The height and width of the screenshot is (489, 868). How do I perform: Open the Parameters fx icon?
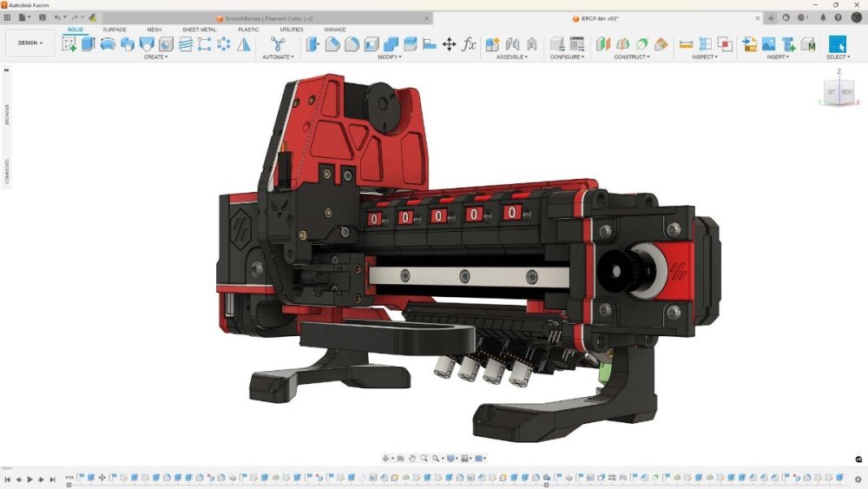(469, 43)
